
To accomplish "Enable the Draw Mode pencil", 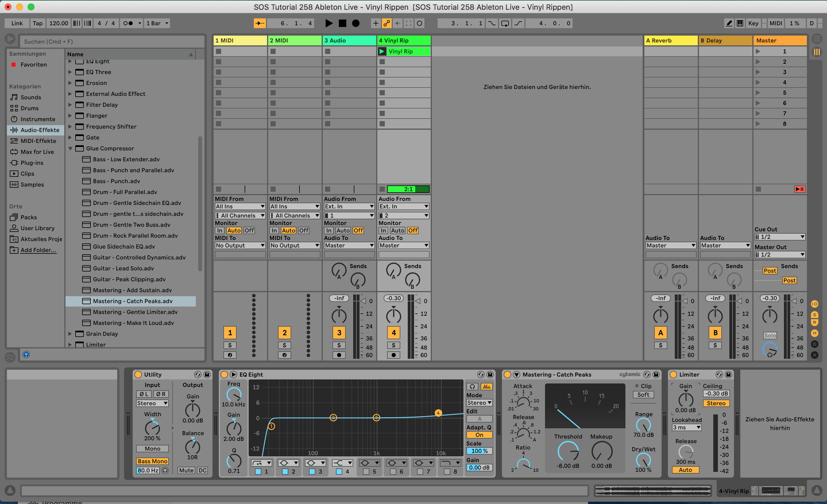I will [729, 23].
